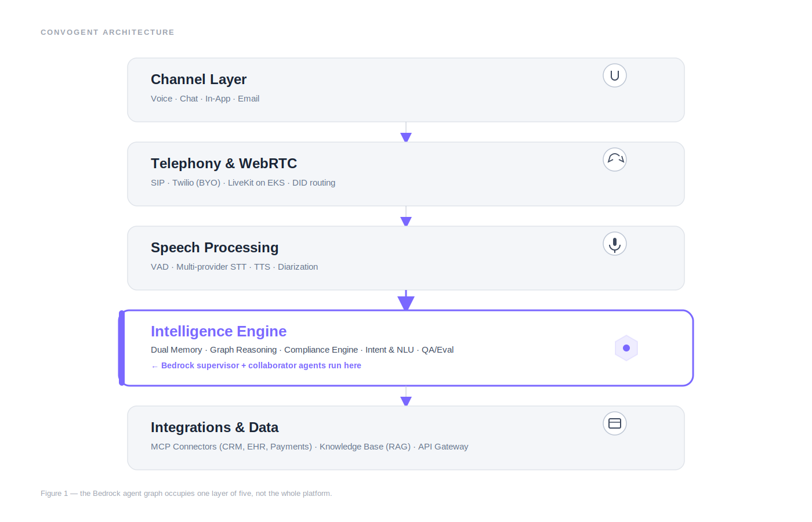Click the Figure 1 caption text

(186, 494)
